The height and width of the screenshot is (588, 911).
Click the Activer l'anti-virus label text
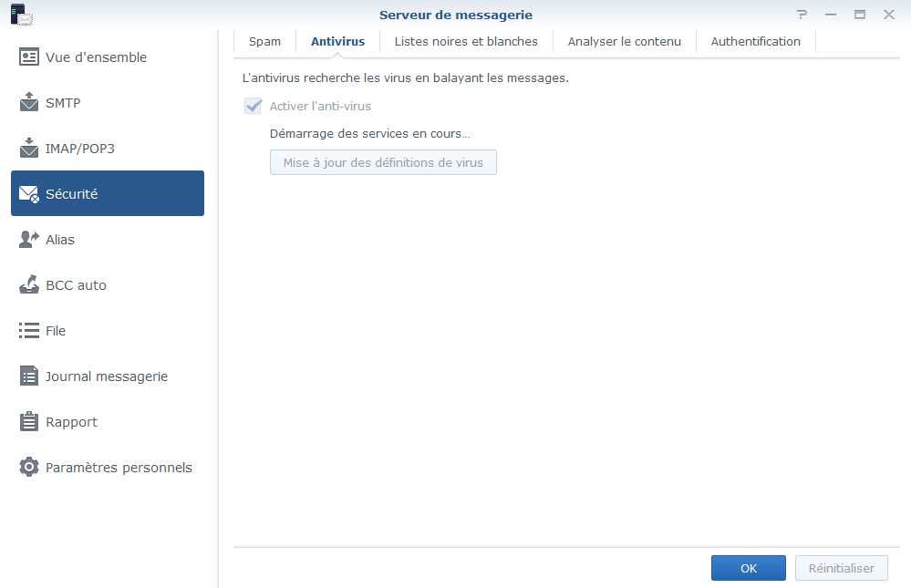[320, 106]
